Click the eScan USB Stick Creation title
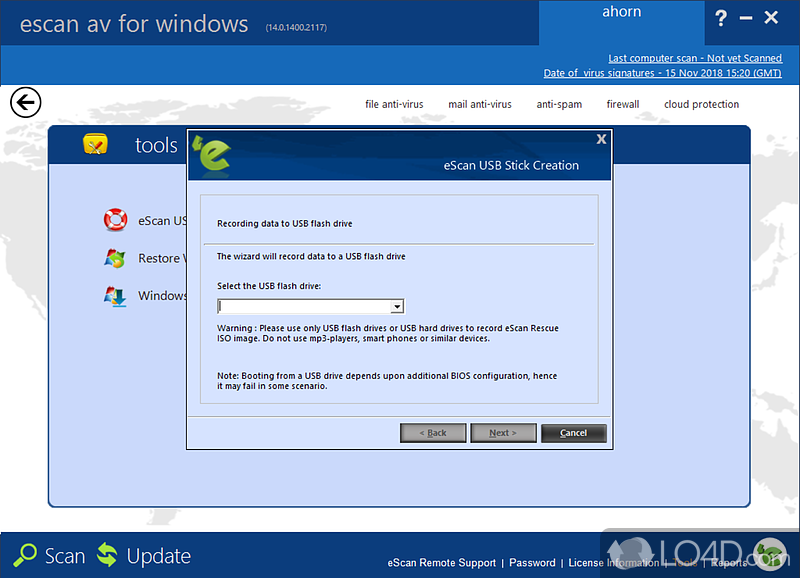The image size is (800, 578). (511, 165)
